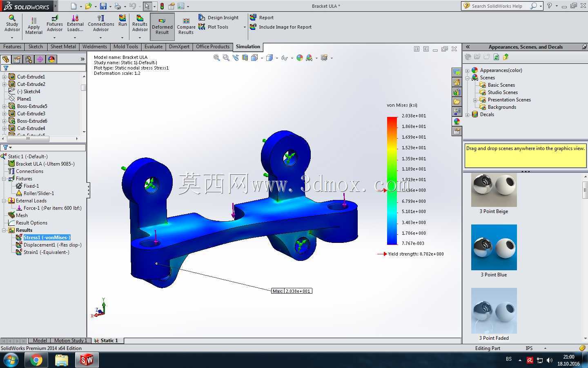Click the Report button
Viewport: 588px width, 368px height.
click(262, 18)
